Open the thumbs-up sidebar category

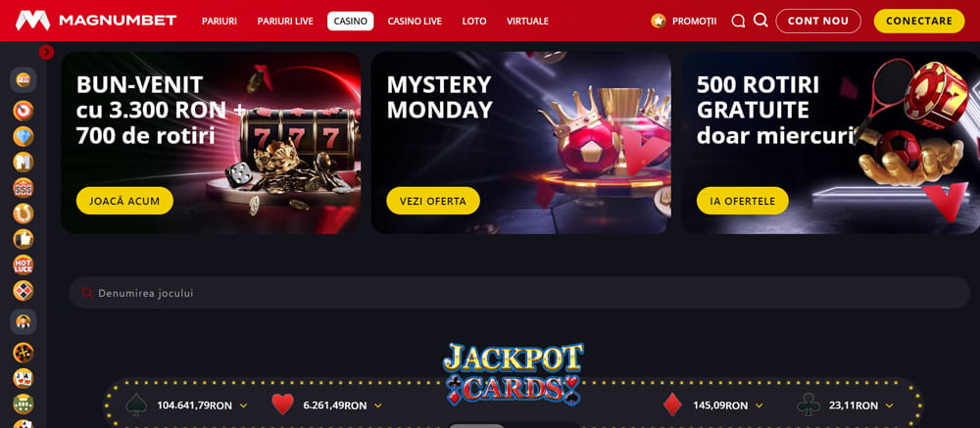coord(24,239)
